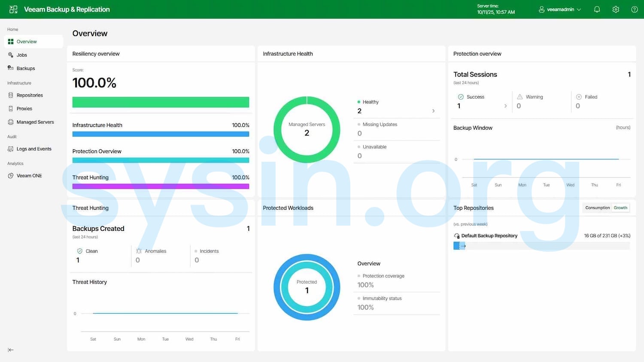Open Managed Servers from the sidebar
The image size is (644, 362).
pos(36,122)
